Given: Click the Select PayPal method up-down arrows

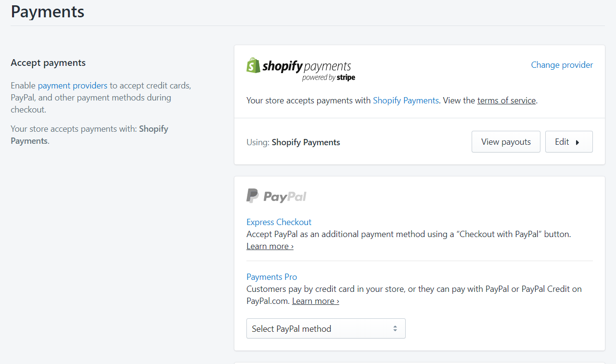Looking at the screenshot, I should (395, 328).
